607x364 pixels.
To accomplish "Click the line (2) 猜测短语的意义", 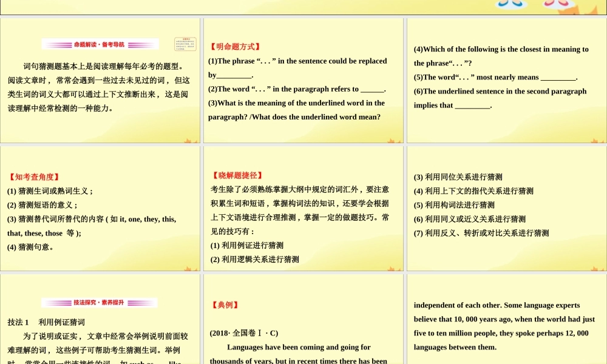I will 42,205.
